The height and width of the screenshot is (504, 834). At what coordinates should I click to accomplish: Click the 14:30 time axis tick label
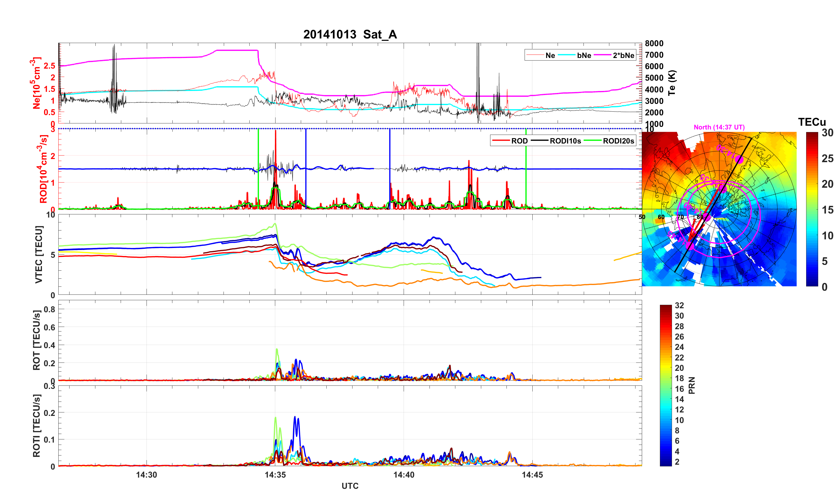(147, 475)
